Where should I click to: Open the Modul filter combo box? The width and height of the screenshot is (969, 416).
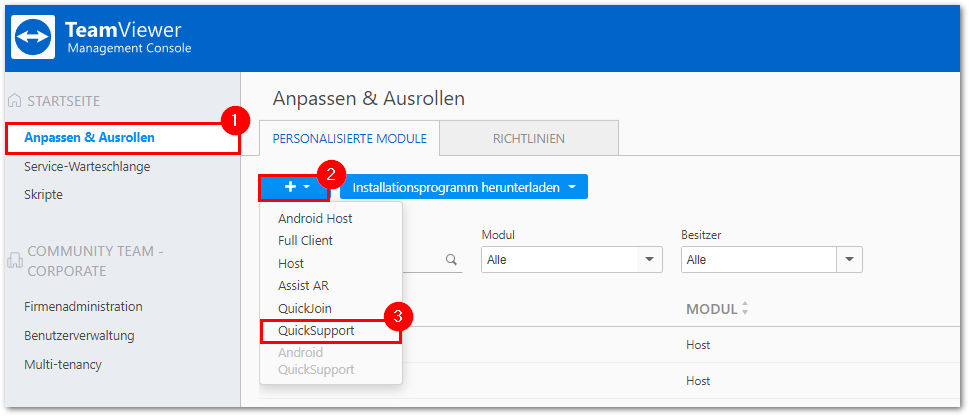572,260
